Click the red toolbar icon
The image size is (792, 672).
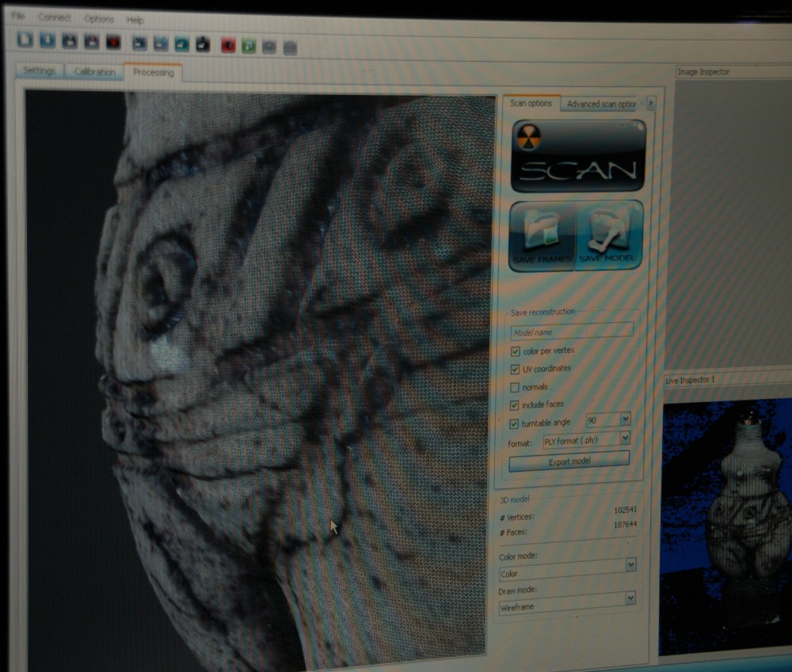pos(228,44)
